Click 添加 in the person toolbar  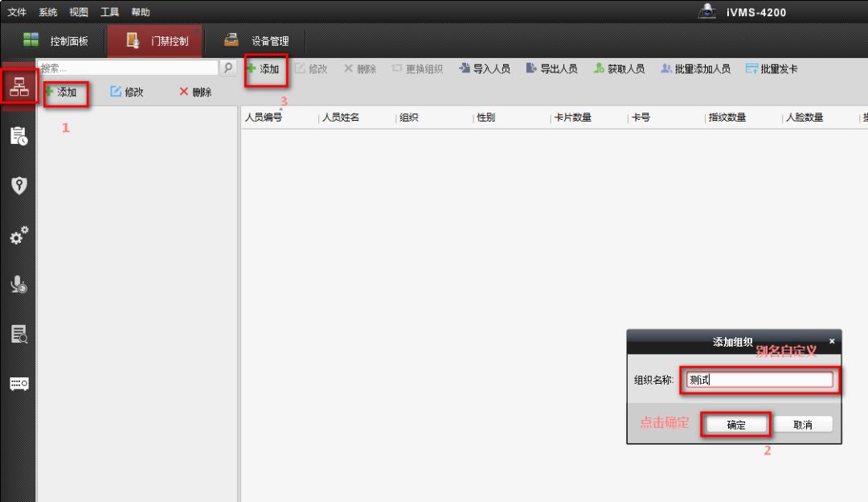point(263,68)
